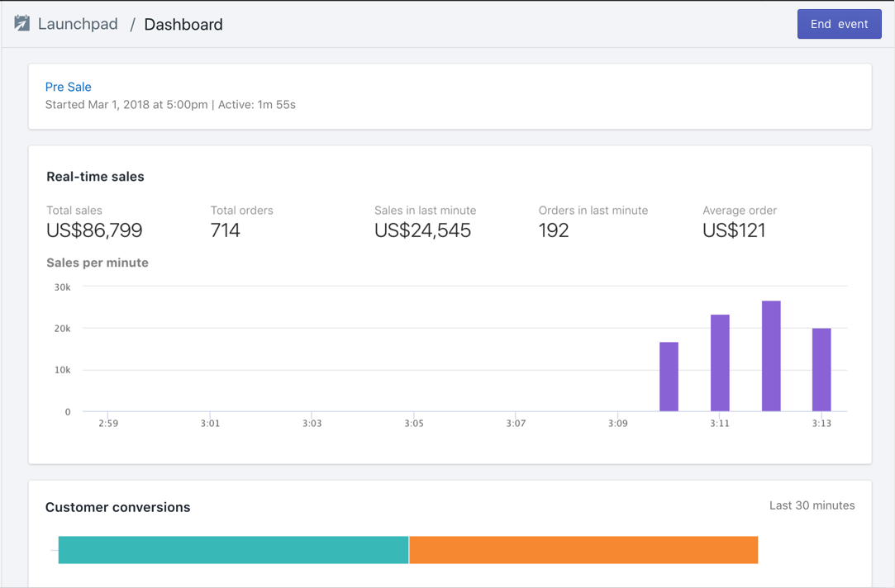Click Average order value US$121

click(x=734, y=230)
